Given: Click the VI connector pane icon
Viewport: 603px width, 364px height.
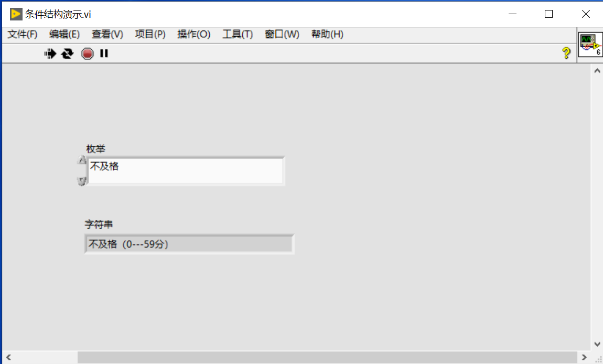Looking at the screenshot, I should click(590, 45).
